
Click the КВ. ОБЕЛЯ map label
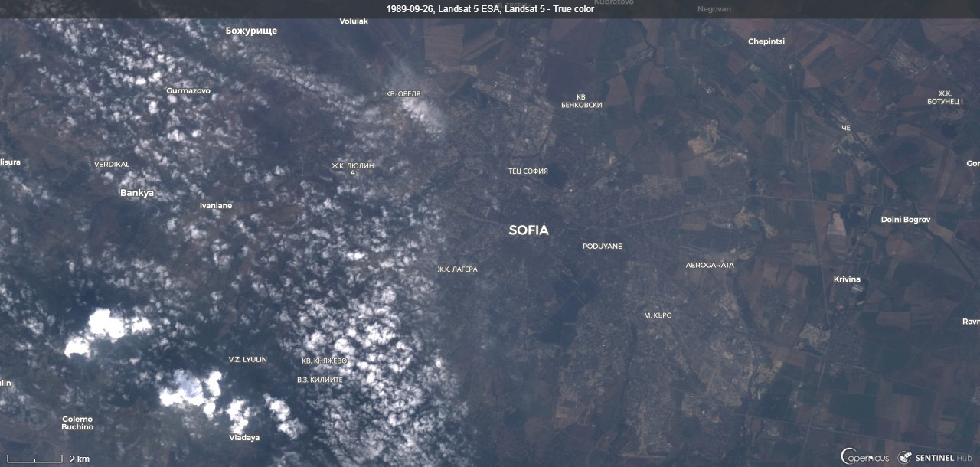click(403, 94)
